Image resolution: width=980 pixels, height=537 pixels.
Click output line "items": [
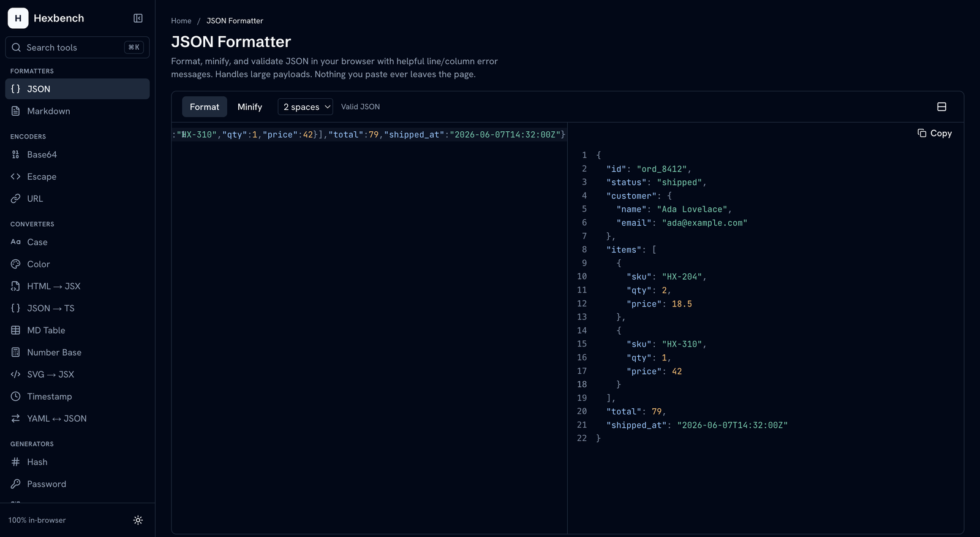click(631, 249)
